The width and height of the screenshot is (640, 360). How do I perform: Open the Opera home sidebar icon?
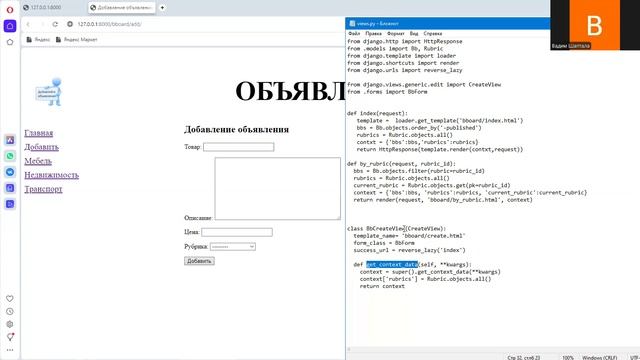[x=10, y=26]
